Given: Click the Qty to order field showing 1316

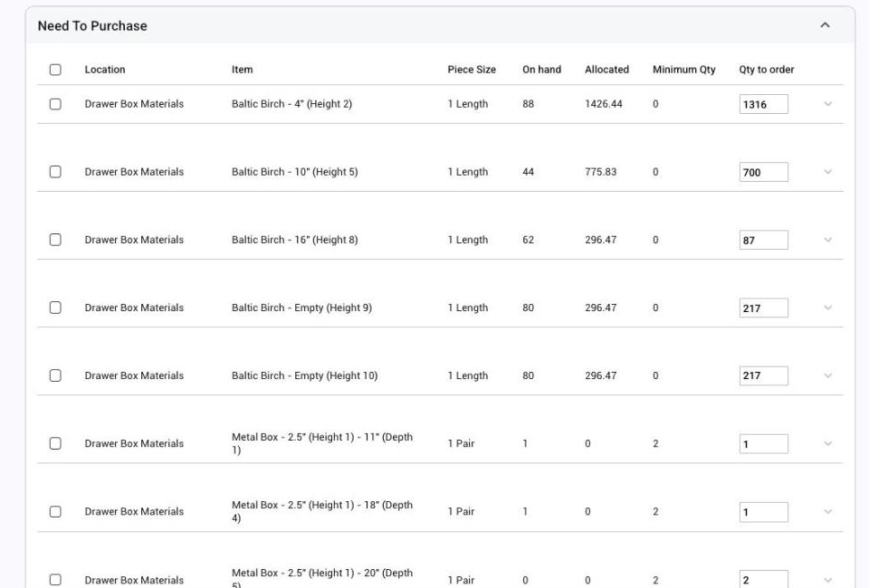Looking at the screenshot, I should tap(764, 104).
